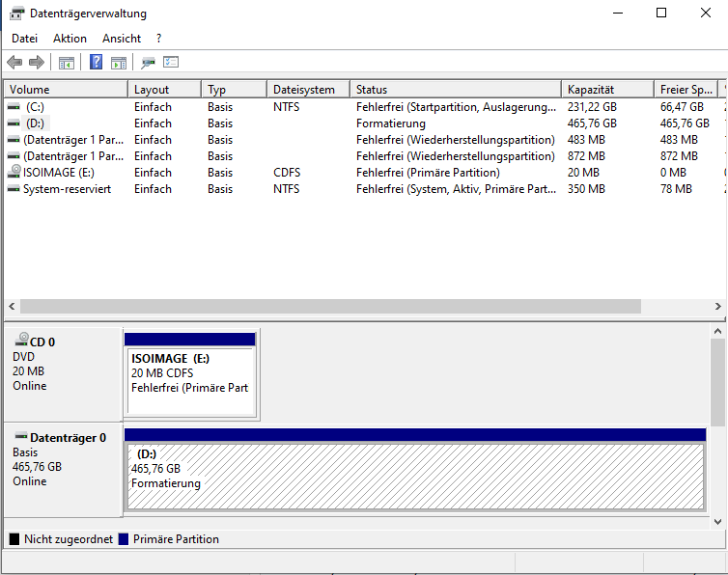The width and height of the screenshot is (728, 575).
Task: Select the drive icon of System-reserviert
Action: [x=14, y=189]
